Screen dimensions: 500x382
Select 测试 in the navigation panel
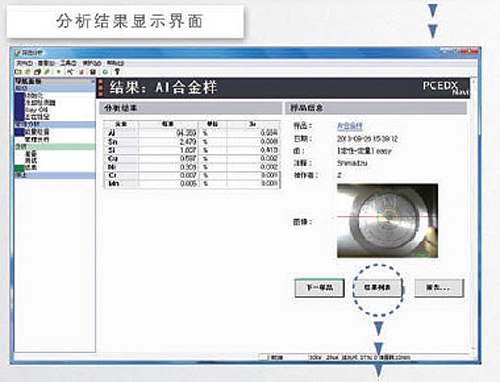point(31,161)
